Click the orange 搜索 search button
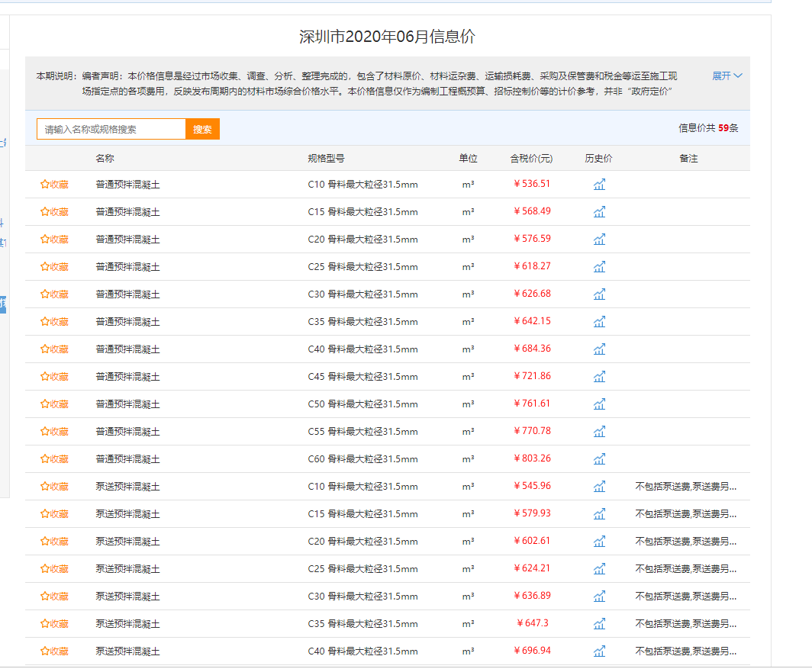The image size is (812, 669). point(202,129)
